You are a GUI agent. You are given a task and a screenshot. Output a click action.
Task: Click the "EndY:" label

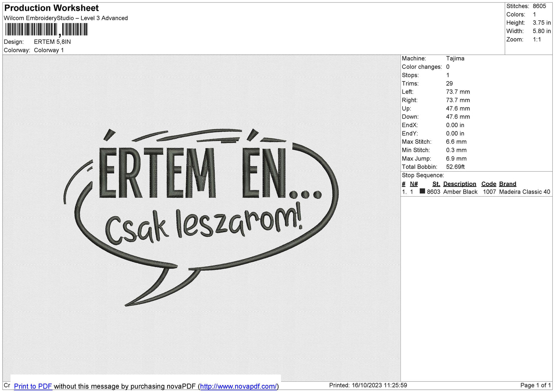click(x=410, y=134)
